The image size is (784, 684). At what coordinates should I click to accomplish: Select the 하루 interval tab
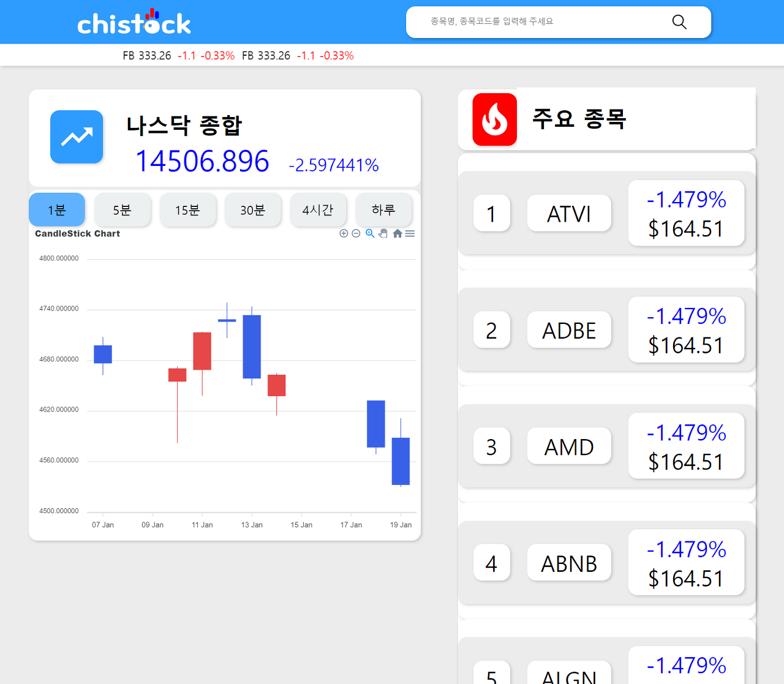point(383,210)
